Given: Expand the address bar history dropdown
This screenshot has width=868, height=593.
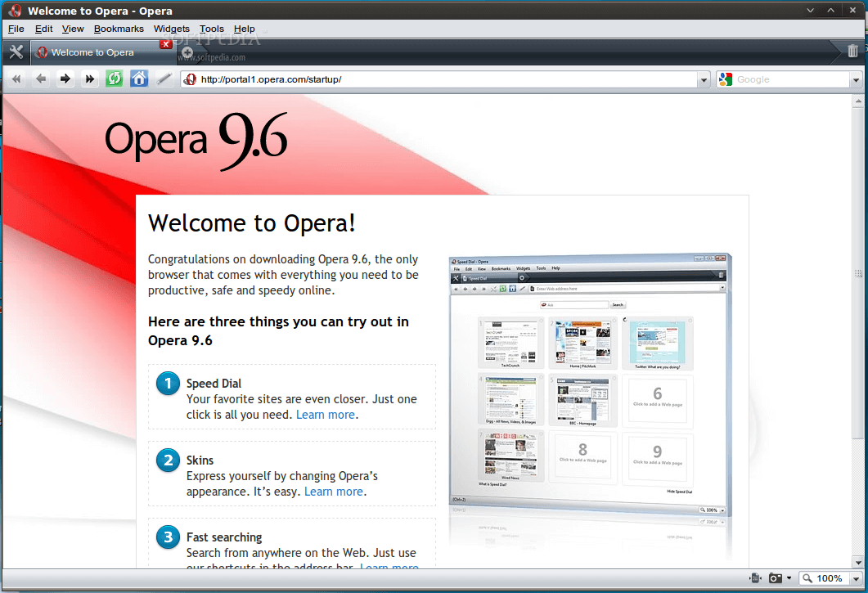Looking at the screenshot, I should coord(704,80).
